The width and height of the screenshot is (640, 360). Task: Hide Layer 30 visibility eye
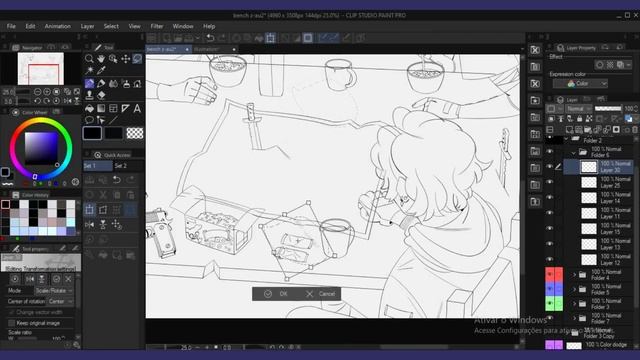coord(549,167)
